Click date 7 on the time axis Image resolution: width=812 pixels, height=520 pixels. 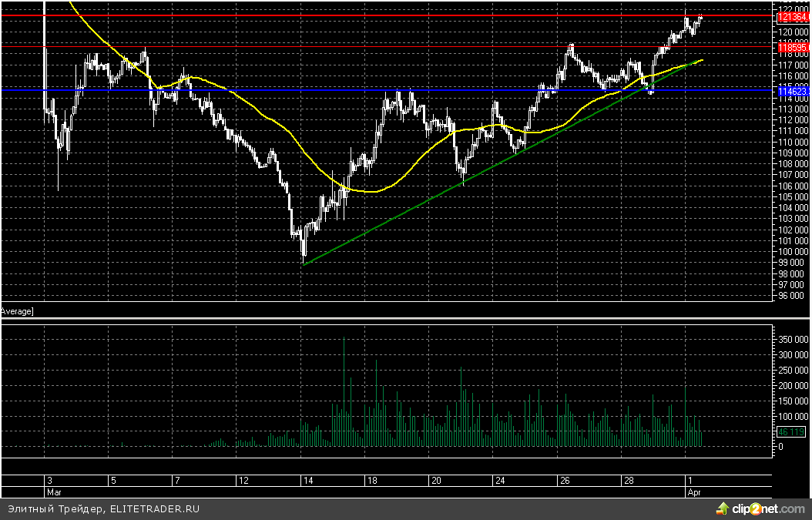(176, 480)
